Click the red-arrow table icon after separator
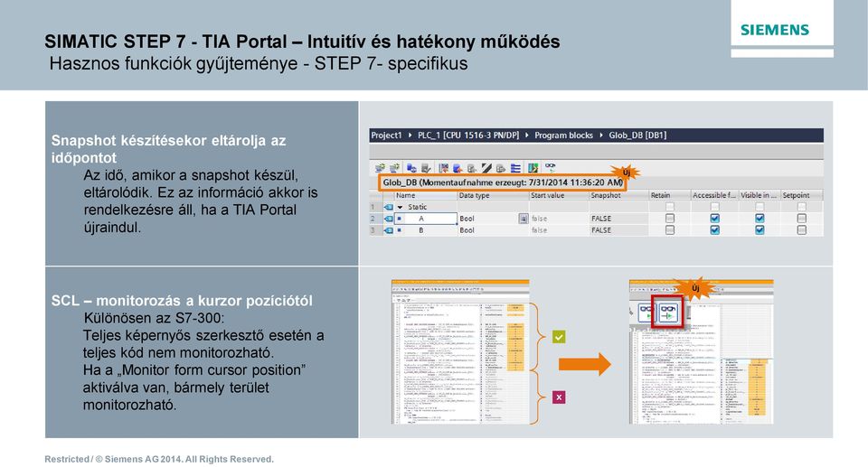868x467 pixels. pyautogui.click(x=443, y=168)
